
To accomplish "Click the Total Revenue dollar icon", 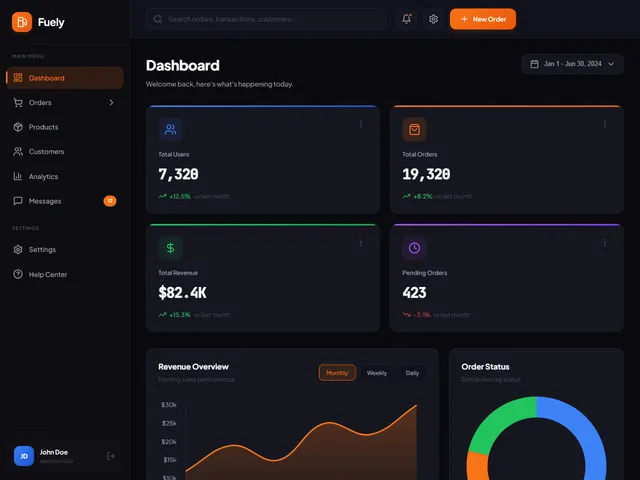I will pyautogui.click(x=170, y=248).
